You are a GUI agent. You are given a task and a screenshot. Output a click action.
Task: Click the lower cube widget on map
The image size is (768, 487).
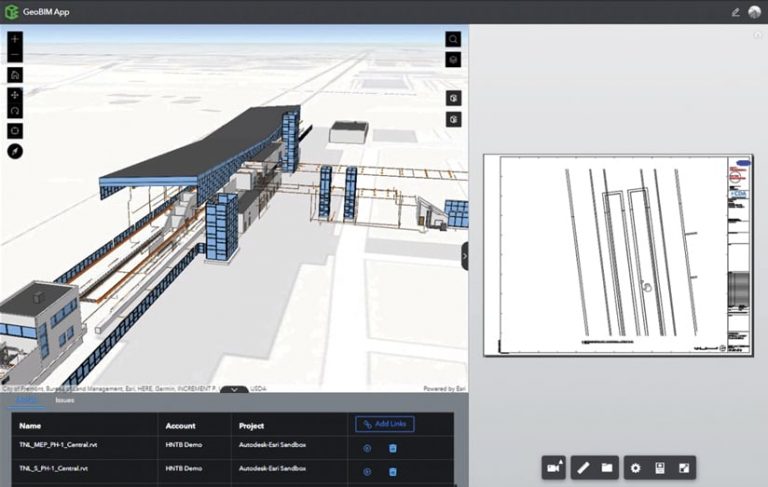coord(453,119)
